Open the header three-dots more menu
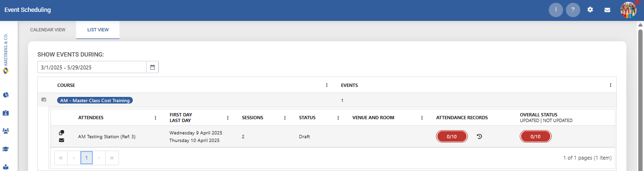Screen dimensions: 644x171 click(x=556, y=9)
